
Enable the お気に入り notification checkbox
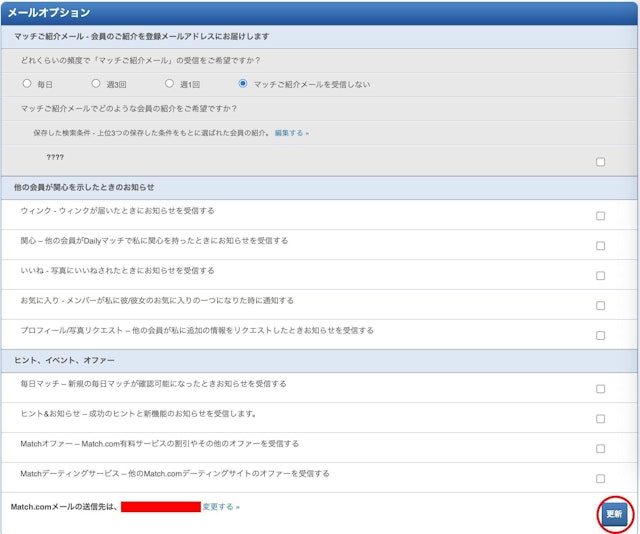tap(600, 305)
